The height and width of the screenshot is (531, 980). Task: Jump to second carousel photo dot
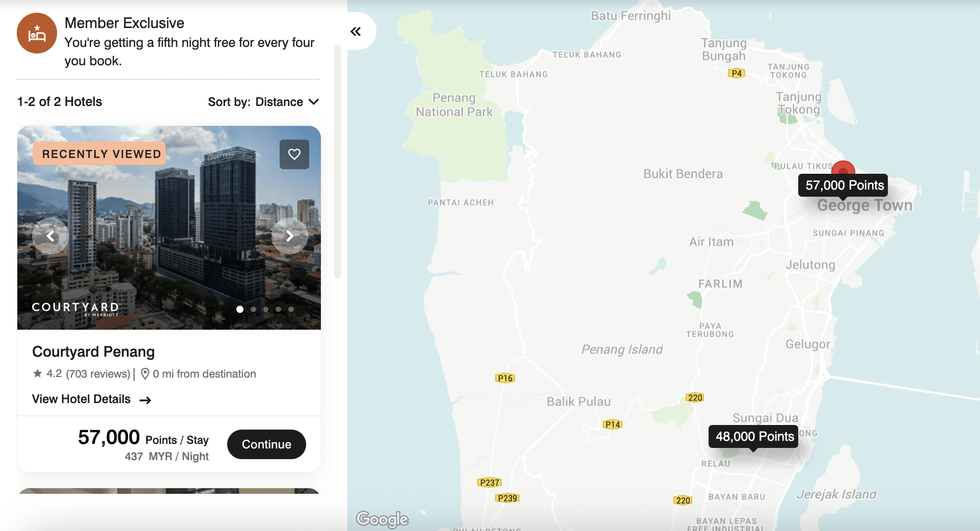pos(253,309)
